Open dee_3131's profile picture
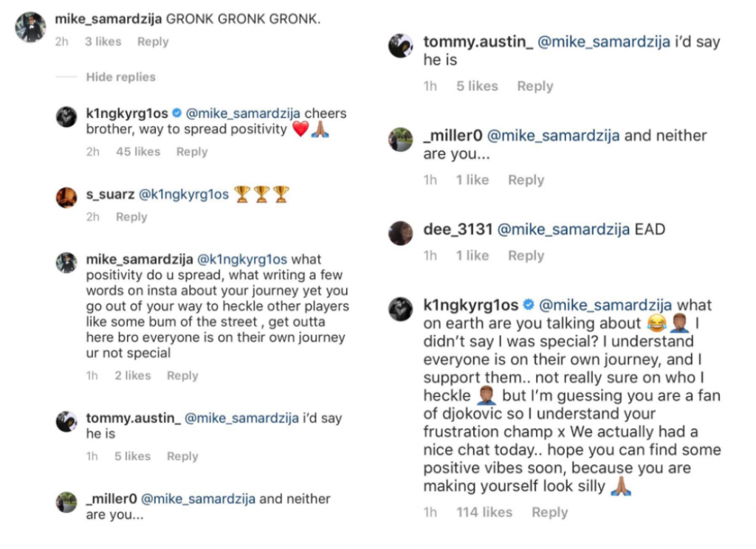Screen dimensions: 756x549 pyautogui.click(x=400, y=232)
